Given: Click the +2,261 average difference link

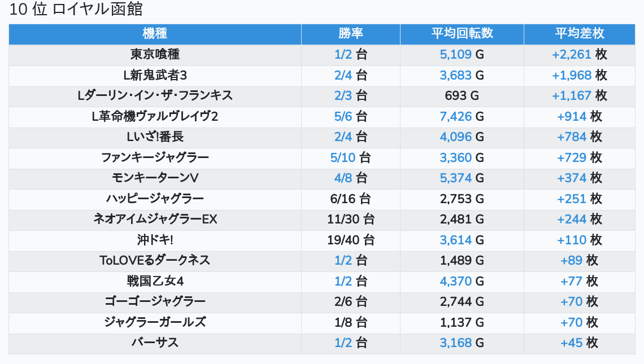Looking at the screenshot, I should click(572, 55).
